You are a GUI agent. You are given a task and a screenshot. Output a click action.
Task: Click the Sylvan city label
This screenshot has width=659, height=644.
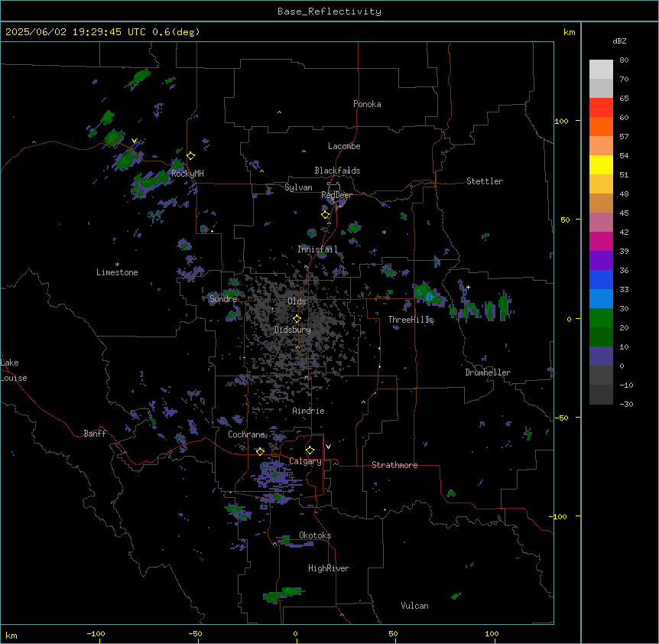[298, 187]
